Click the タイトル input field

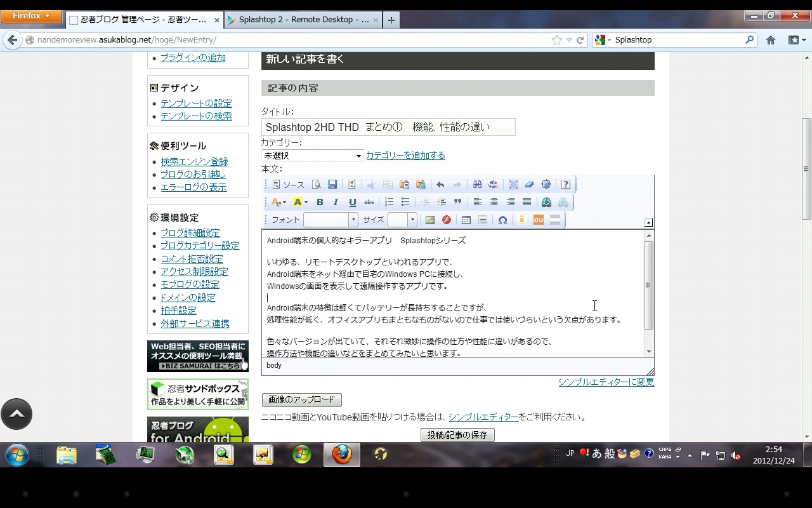(x=388, y=127)
